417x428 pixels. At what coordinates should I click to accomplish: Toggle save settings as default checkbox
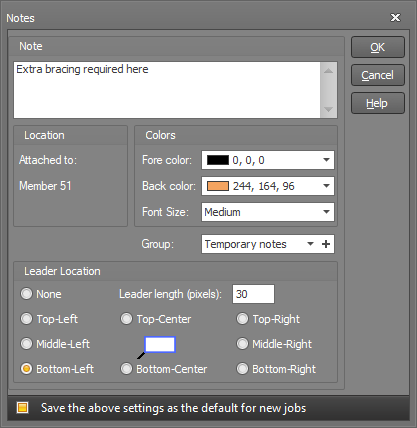[23, 408]
